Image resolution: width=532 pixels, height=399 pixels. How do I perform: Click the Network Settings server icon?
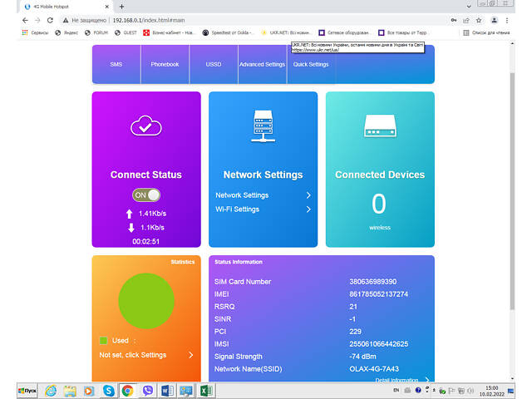tap(263, 126)
